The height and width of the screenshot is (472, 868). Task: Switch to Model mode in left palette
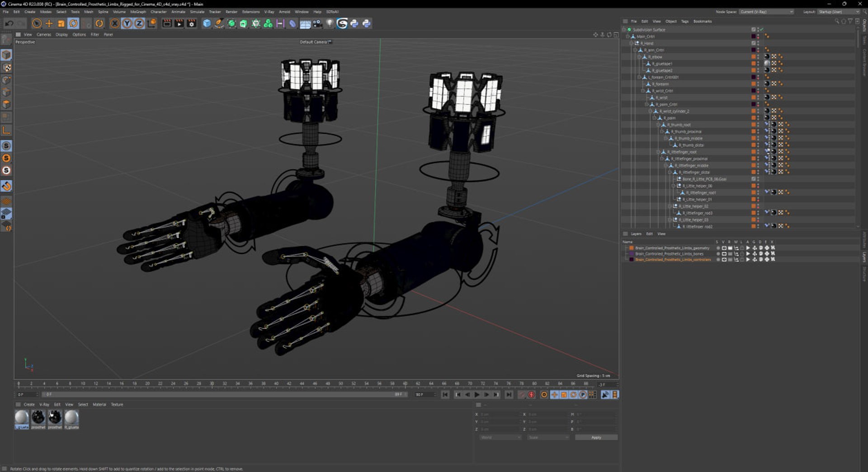6,55
